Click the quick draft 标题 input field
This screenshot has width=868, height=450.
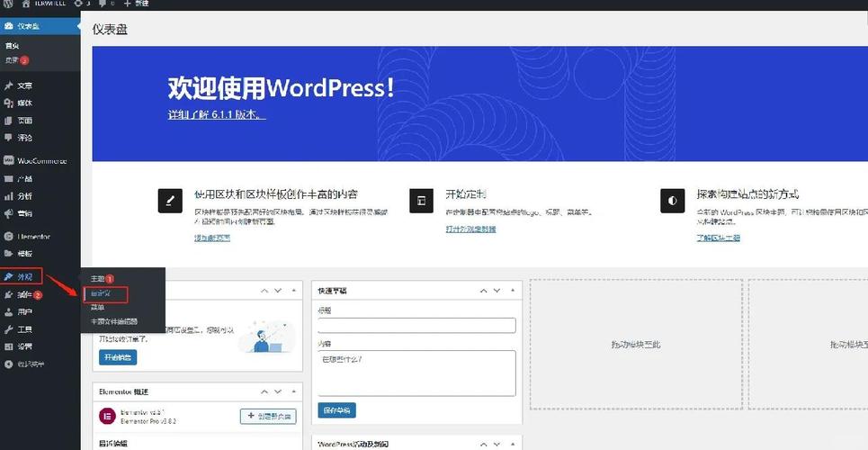tap(416, 326)
